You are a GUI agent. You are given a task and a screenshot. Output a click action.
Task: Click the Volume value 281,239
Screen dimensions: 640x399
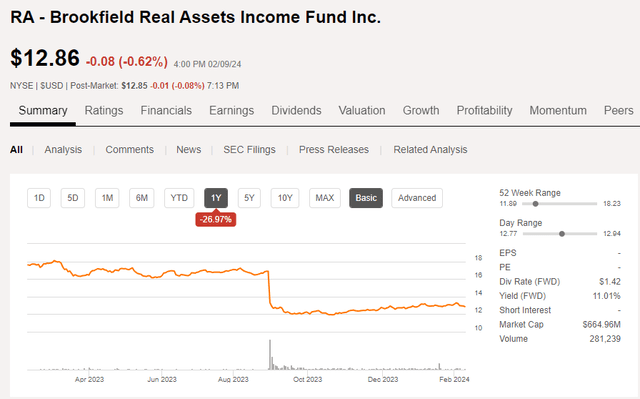pyautogui.click(x=605, y=339)
